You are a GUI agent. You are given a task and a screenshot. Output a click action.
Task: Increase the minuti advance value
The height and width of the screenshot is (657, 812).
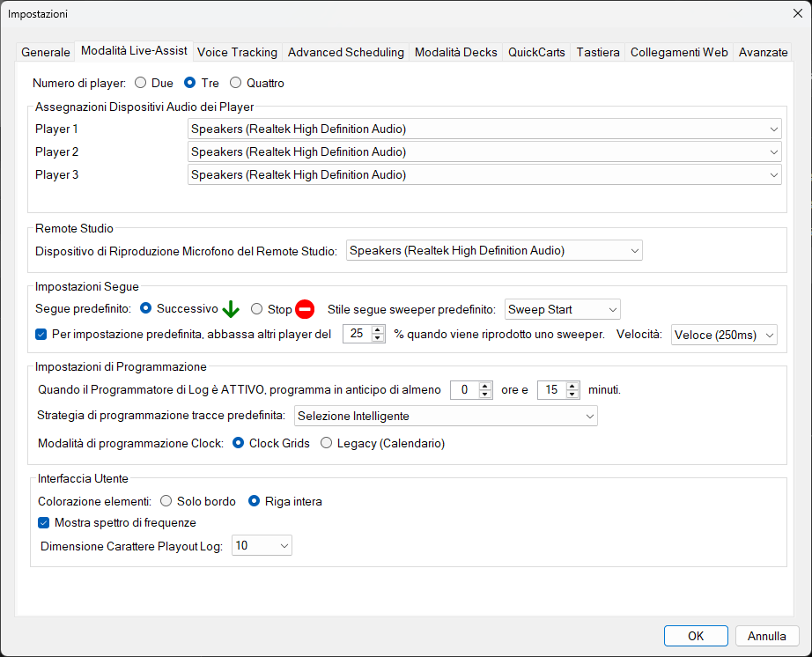(x=572, y=386)
